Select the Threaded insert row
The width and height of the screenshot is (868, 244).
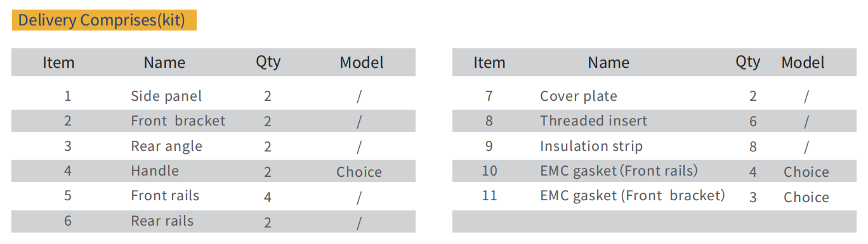coord(655,121)
